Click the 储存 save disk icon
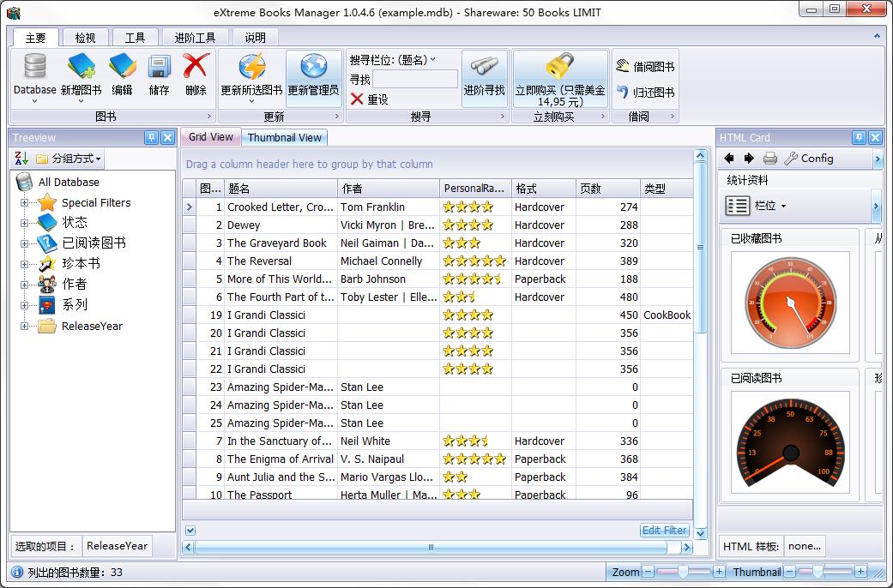The width and height of the screenshot is (893, 588). coord(159,67)
